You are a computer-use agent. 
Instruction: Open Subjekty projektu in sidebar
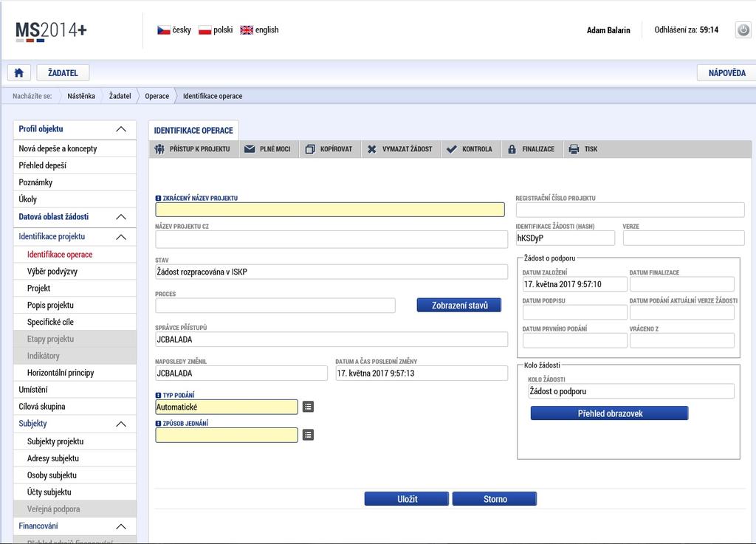[x=75, y=441]
